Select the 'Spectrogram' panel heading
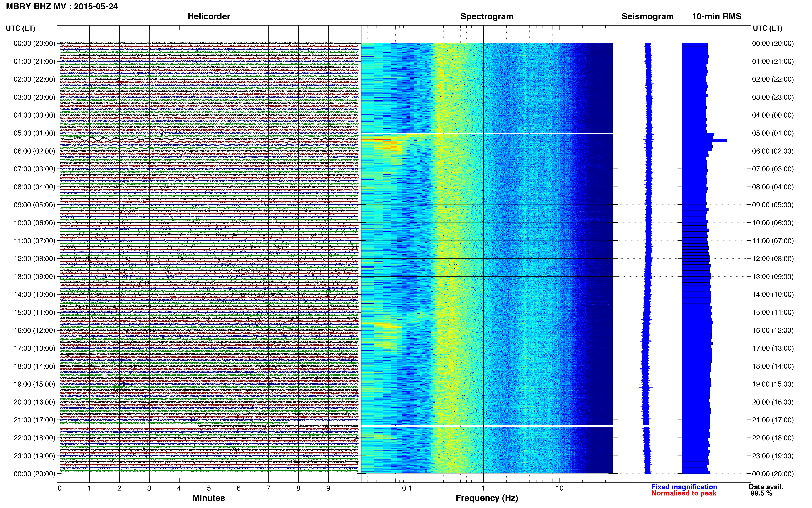The height and width of the screenshot is (508, 812). click(x=487, y=16)
